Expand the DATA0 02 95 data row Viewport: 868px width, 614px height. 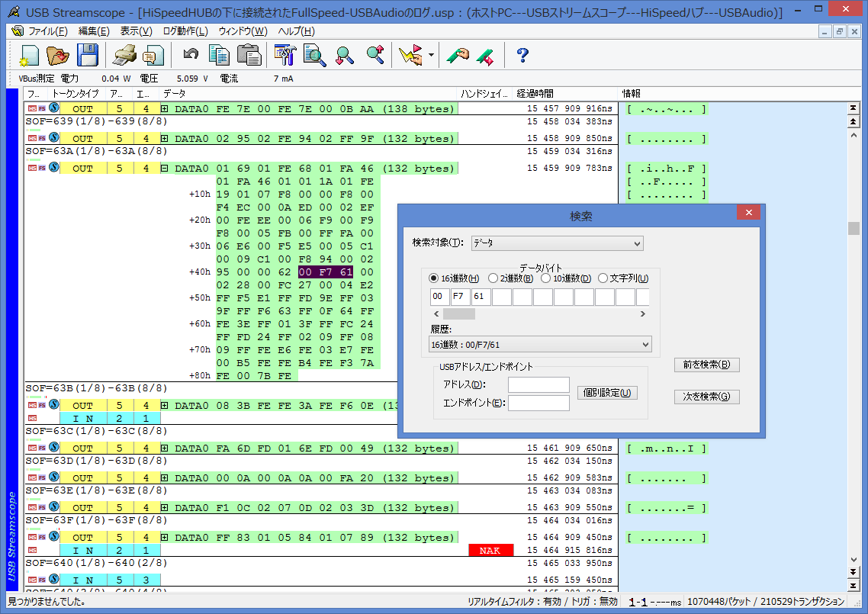(165, 138)
